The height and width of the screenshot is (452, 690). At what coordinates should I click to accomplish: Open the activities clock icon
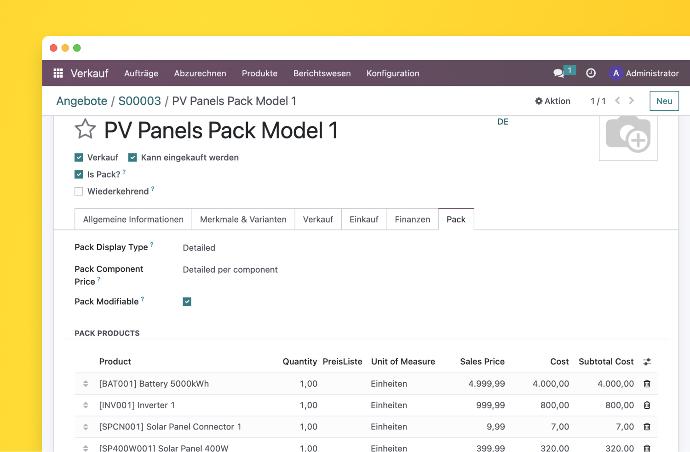[591, 73]
